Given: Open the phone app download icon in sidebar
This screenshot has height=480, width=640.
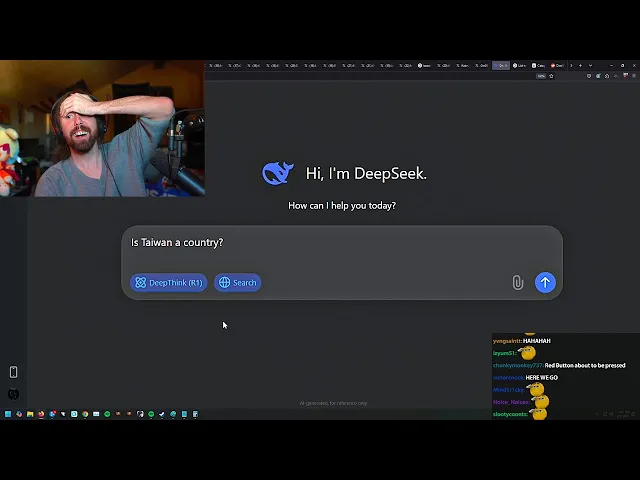Looking at the screenshot, I should coord(13,372).
